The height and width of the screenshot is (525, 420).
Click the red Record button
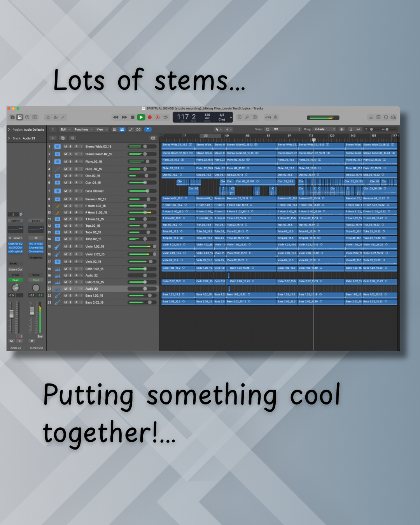tap(150, 117)
